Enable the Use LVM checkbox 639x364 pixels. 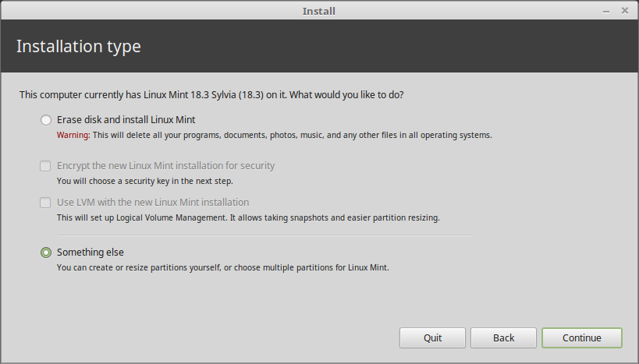(x=46, y=203)
